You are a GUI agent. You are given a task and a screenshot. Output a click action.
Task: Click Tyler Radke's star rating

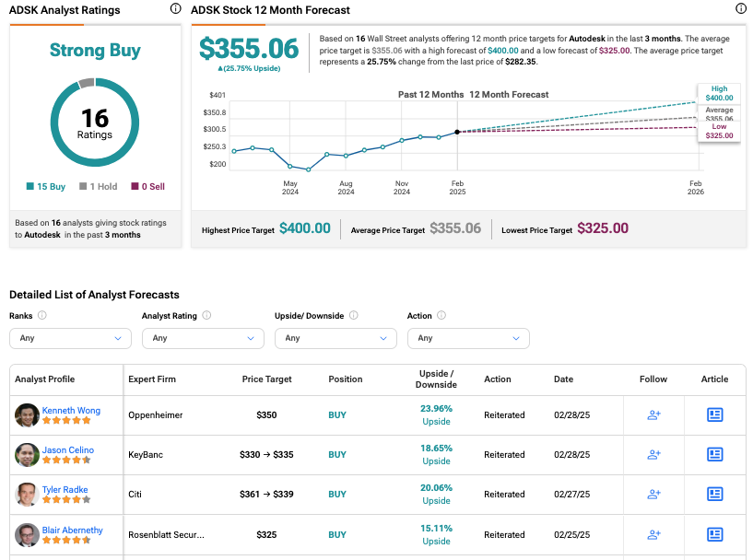point(66,500)
